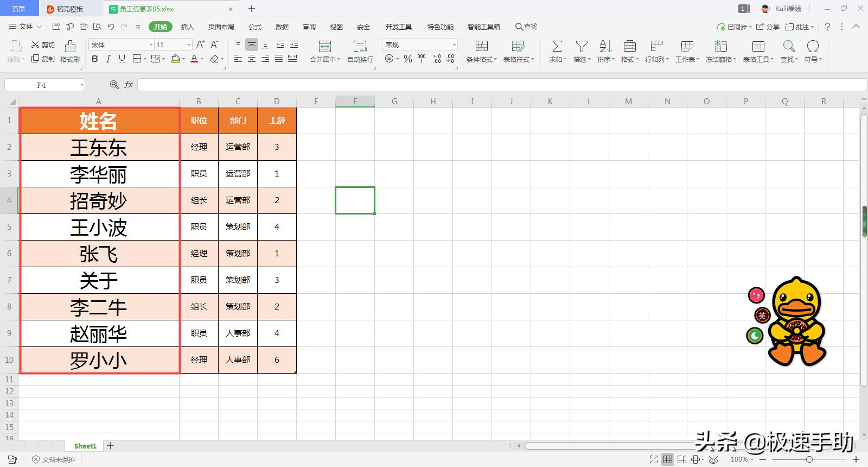868x467 pixels.
Task: Toggle bold formatting
Action: [x=95, y=59]
